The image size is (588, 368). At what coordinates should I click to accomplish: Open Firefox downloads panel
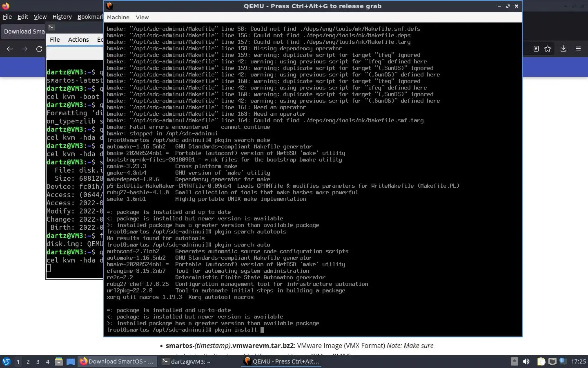click(563, 49)
